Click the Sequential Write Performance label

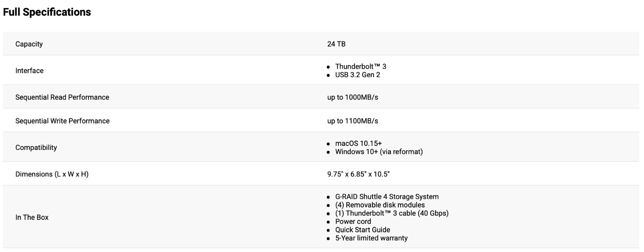[x=62, y=121]
